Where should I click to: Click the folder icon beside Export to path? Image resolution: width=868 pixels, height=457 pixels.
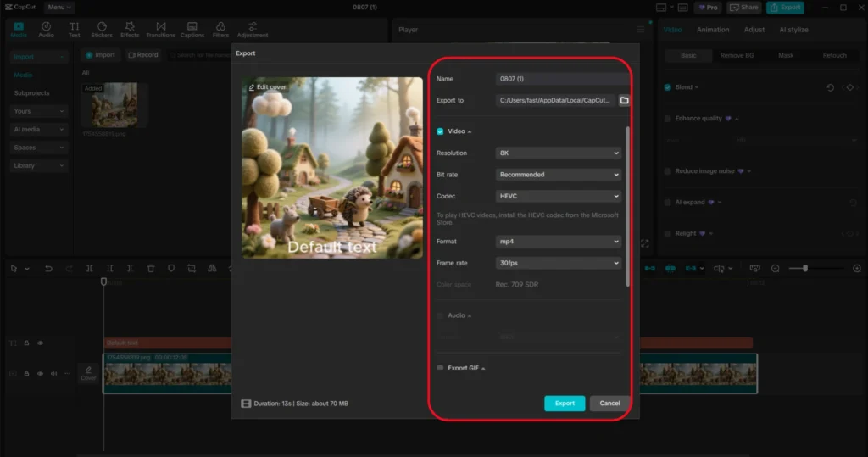(x=624, y=100)
